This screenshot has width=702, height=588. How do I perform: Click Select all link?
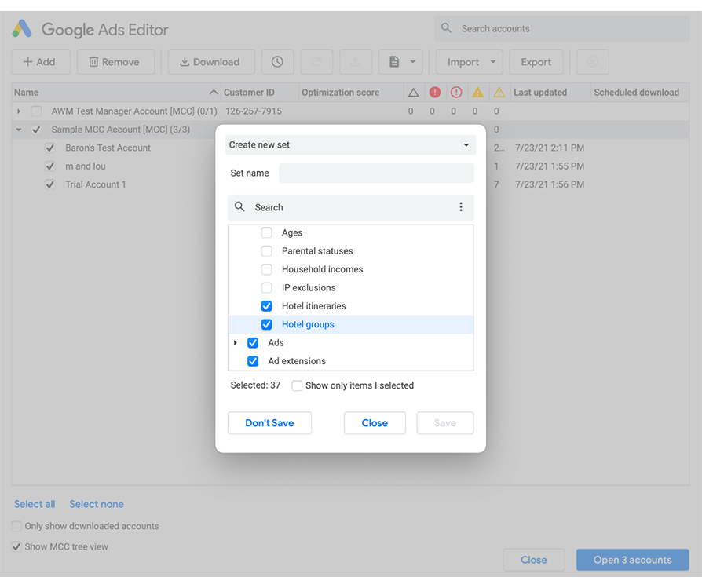coord(35,504)
